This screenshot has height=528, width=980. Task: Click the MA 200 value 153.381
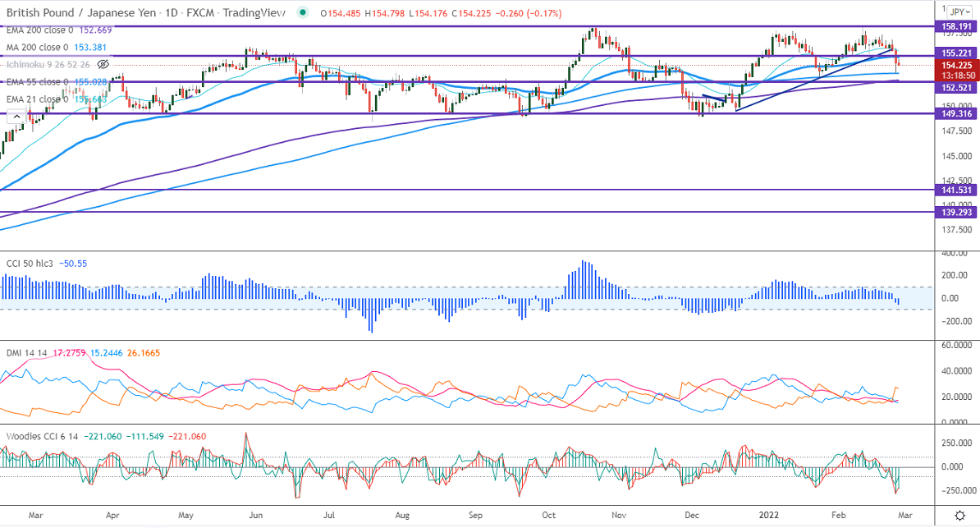(90, 47)
